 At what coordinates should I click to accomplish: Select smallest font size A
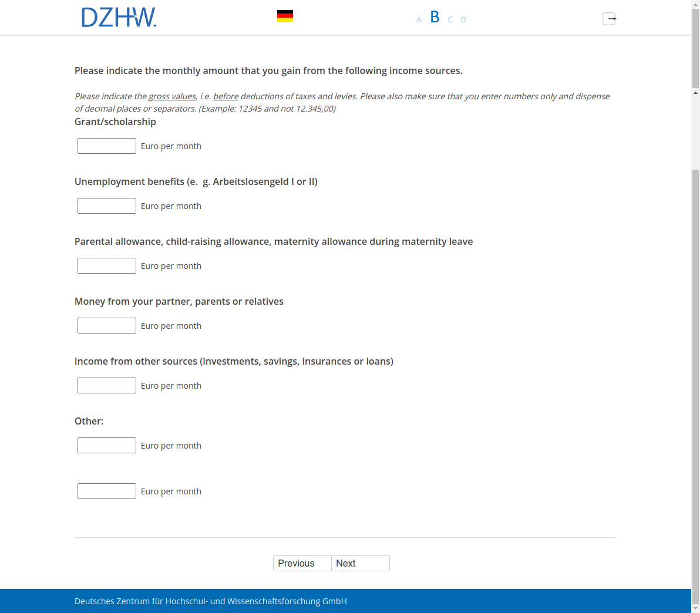(419, 20)
